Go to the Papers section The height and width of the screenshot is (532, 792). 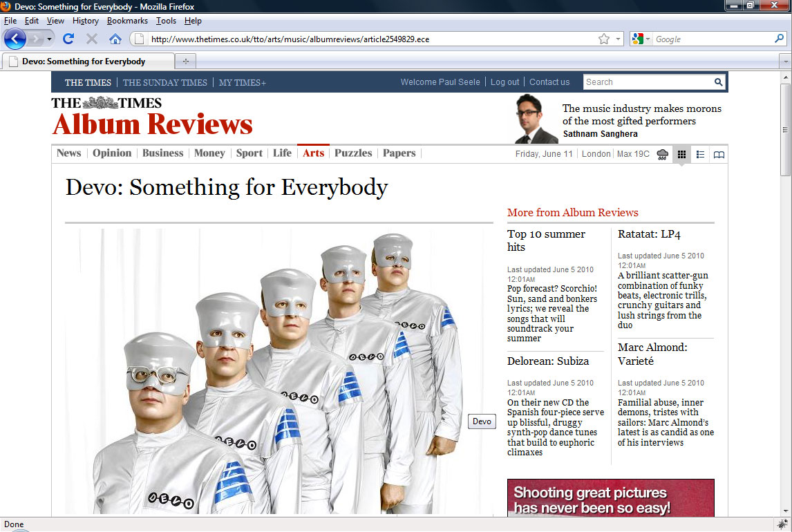pos(399,153)
